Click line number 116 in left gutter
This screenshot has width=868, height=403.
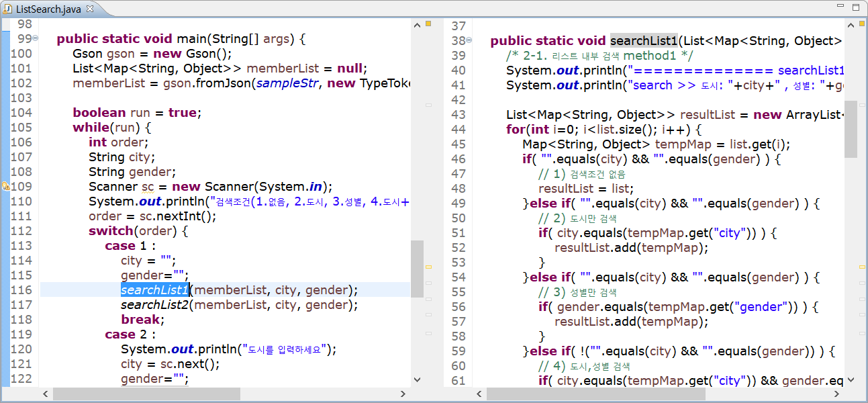tap(21, 289)
